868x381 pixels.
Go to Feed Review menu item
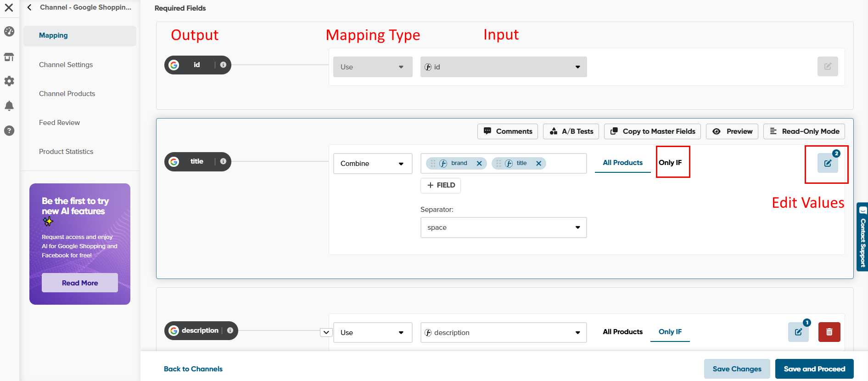(x=60, y=123)
